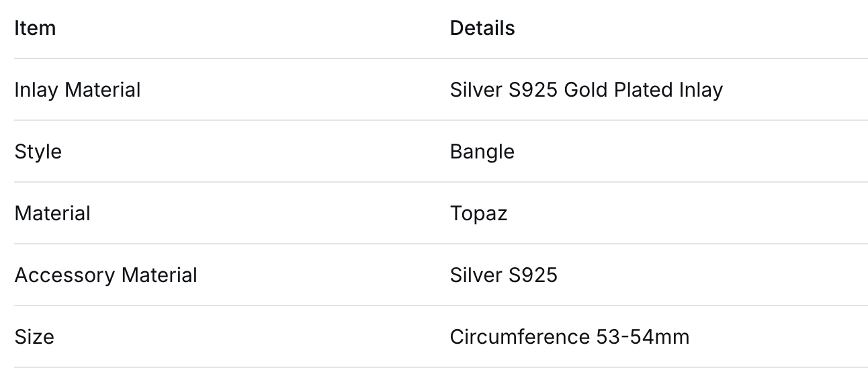Select the Style row label
The height and width of the screenshot is (372, 868).
pyautogui.click(x=38, y=152)
